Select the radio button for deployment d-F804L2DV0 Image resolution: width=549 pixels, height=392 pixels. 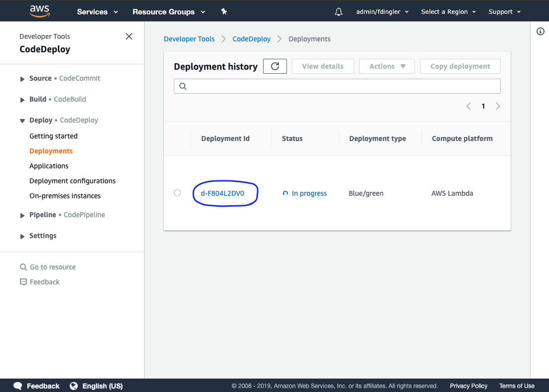[177, 193]
